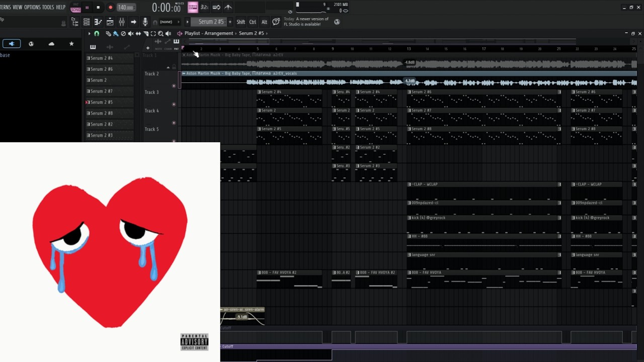Select the Delete tool in playlist toolbar

[123, 34]
